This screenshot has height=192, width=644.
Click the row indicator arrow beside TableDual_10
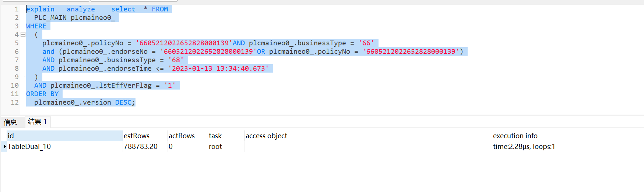click(x=4, y=147)
